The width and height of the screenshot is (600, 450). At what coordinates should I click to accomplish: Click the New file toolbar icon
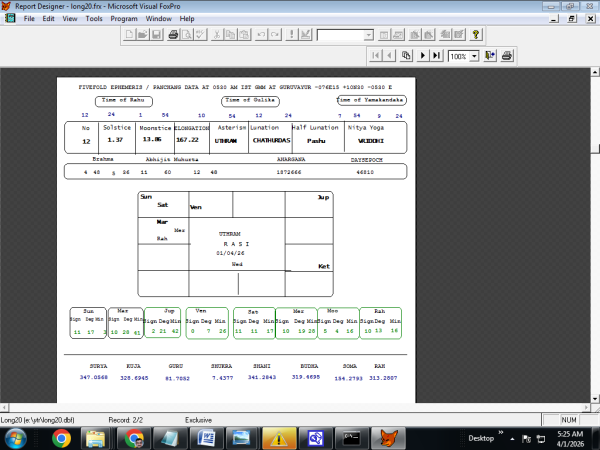pyautogui.click(x=127, y=35)
